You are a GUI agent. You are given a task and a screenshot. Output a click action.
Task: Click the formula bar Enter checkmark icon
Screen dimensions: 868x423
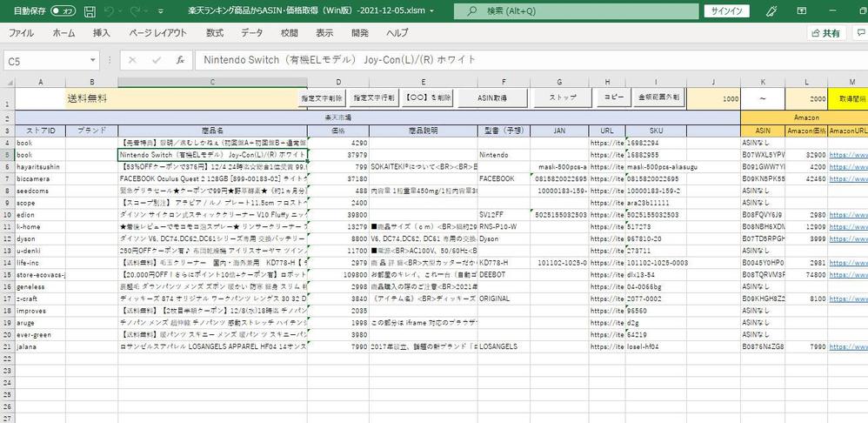pyautogui.click(x=157, y=60)
